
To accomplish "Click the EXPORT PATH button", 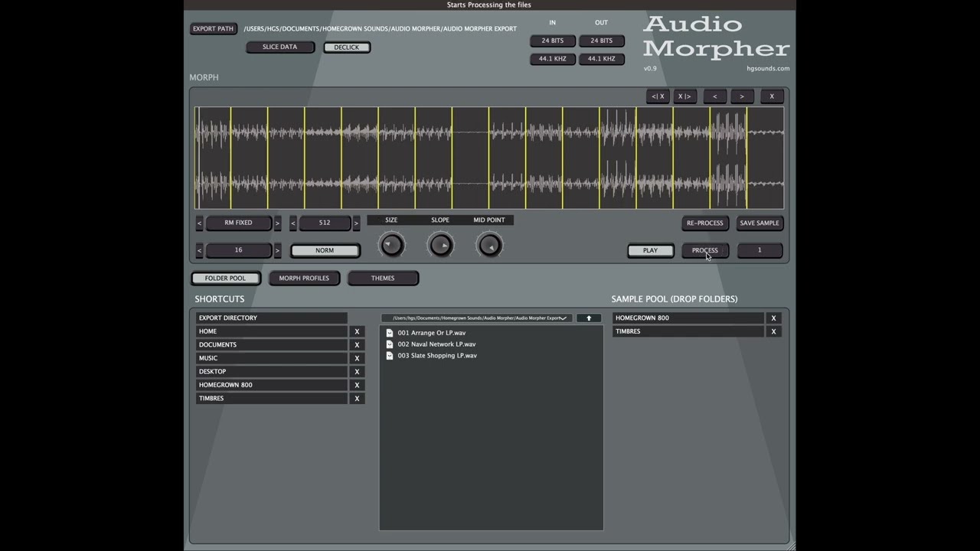I will [x=214, y=29].
